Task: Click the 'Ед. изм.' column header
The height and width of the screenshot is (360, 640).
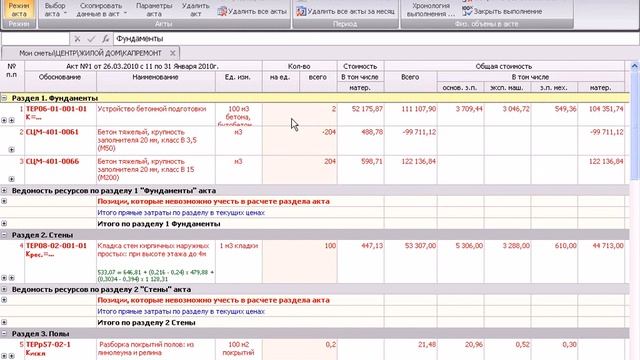Action: coord(238,77)
